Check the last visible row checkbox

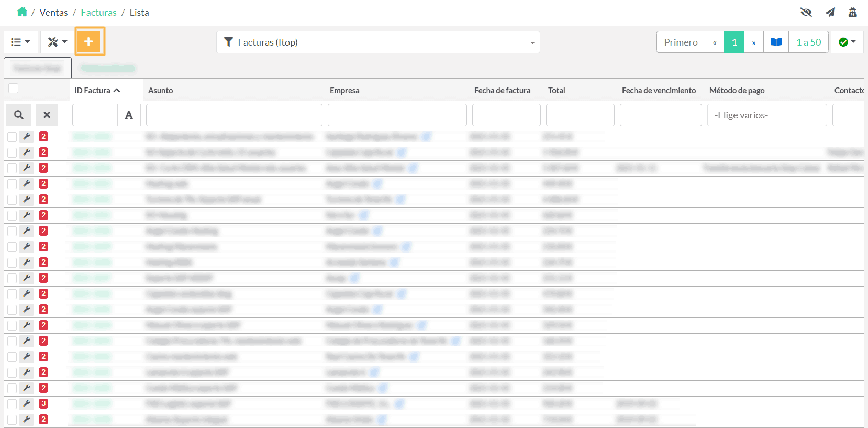pos(12,420)
